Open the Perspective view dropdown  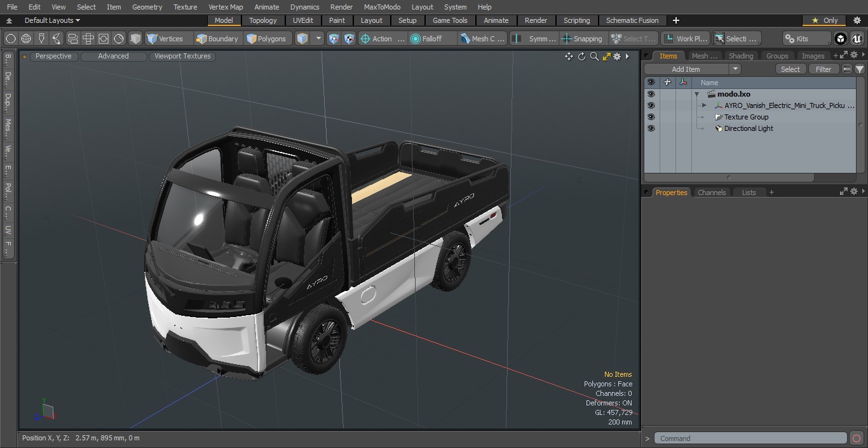coord(53,56)
